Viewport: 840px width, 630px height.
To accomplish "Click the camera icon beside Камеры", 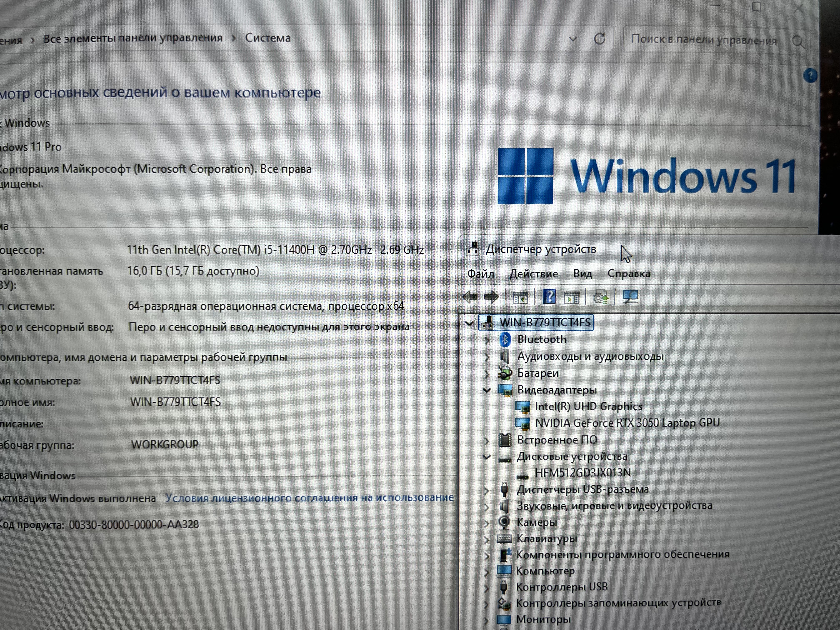I will 504,522.
